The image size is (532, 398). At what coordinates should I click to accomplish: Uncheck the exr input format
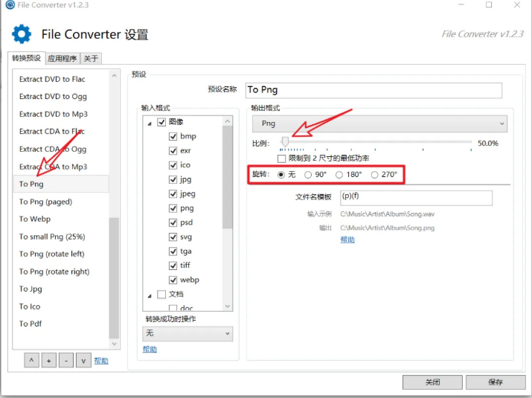point(173,151)
